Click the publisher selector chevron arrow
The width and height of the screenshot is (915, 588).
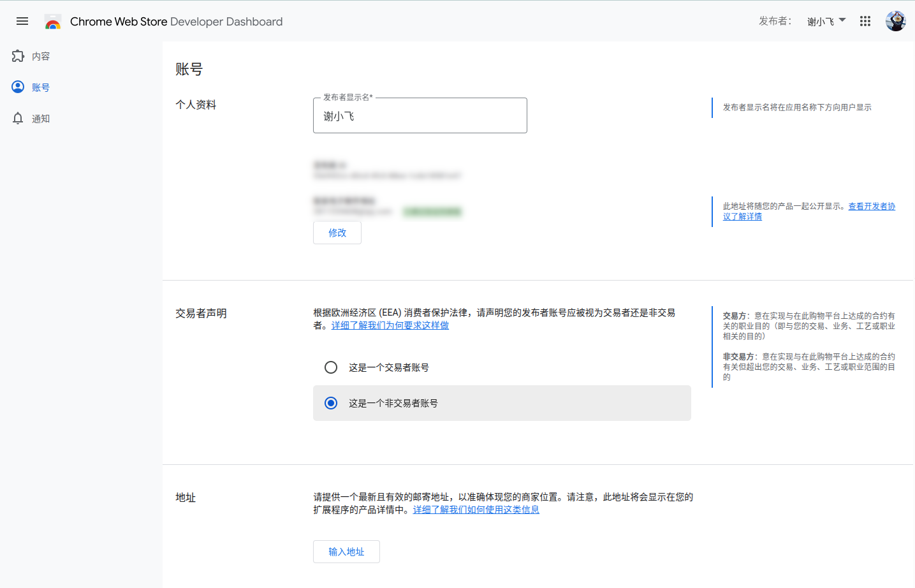(842, 21)
